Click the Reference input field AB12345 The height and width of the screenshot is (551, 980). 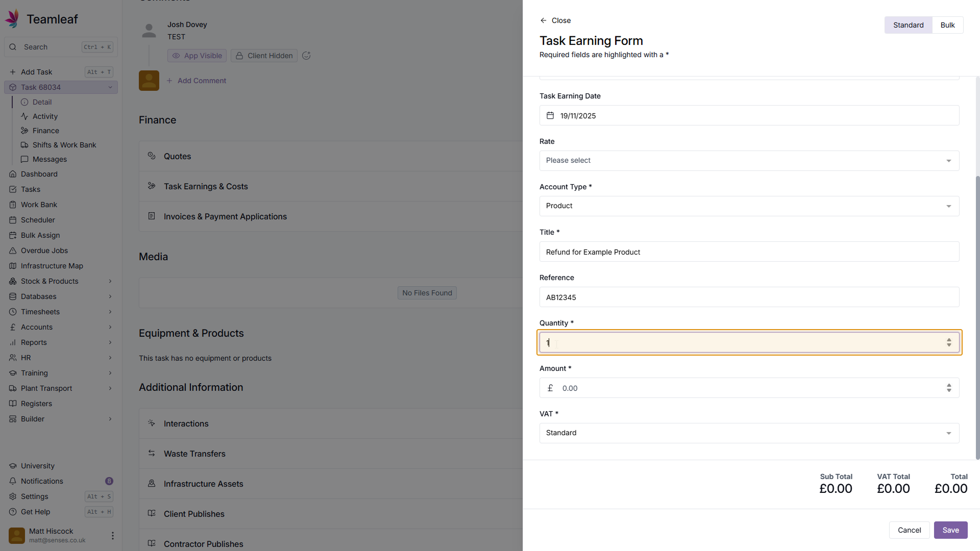click(x=749, y=297)
